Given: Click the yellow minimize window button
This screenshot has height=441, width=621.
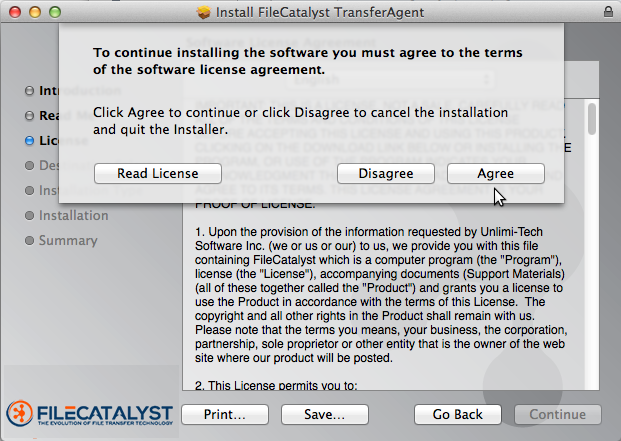Looking at the screenshot, I should coord(33,11).
